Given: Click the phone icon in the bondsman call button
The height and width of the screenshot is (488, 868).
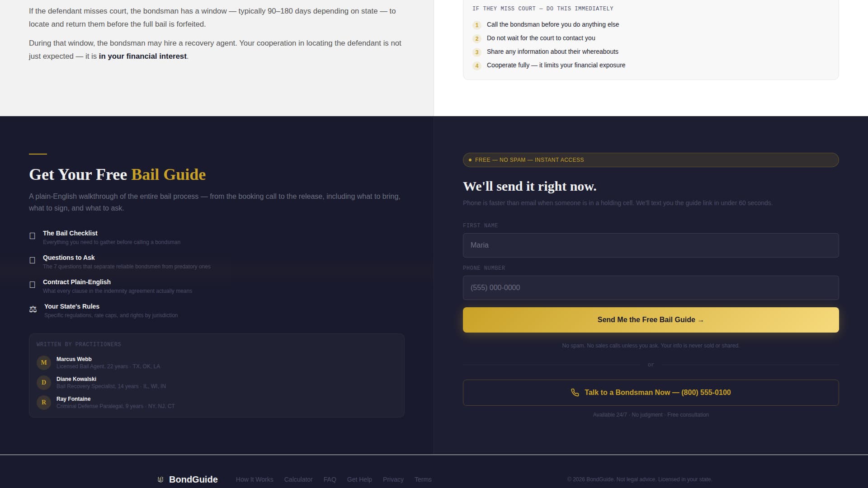Looking at the screenshot, I should 575,392.
